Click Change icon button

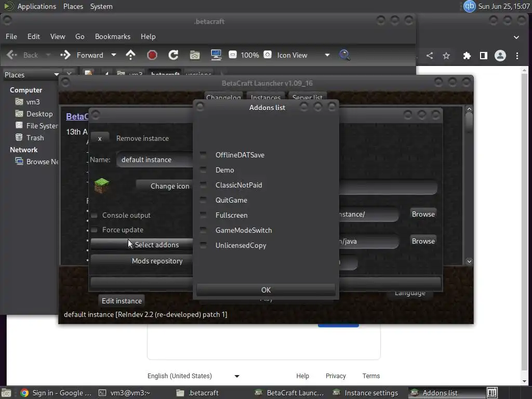point(165,186)
